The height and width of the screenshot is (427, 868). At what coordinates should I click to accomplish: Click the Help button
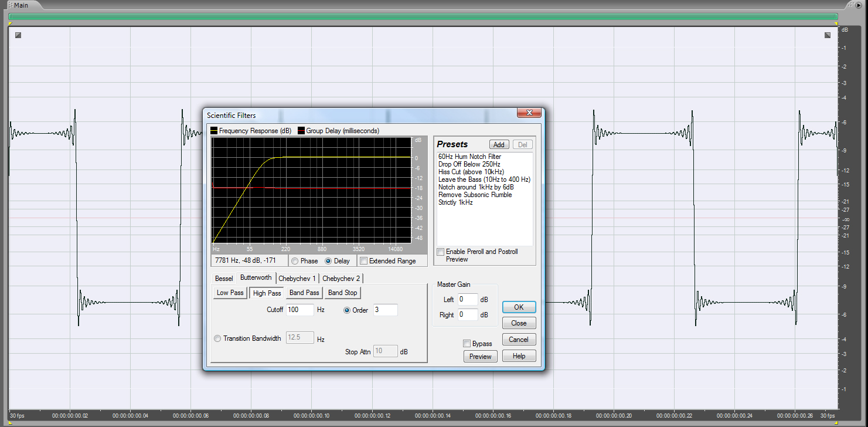pyautogui.click(x=519, y=356)
